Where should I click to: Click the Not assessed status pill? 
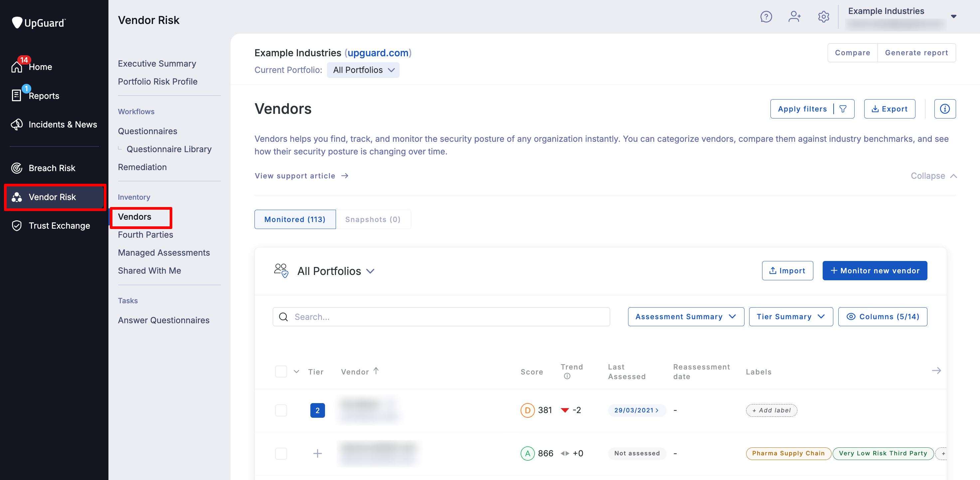click(x=637, y=453)
